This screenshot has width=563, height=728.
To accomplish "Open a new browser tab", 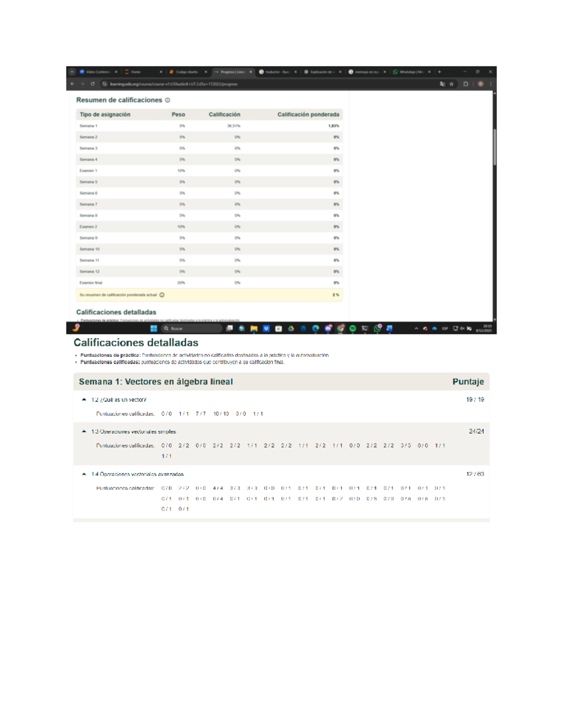I will 440,72.
